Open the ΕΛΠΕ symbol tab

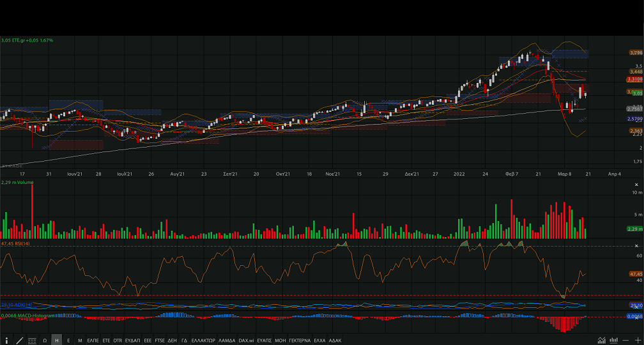pyautogui.click(x=93, y=341)
